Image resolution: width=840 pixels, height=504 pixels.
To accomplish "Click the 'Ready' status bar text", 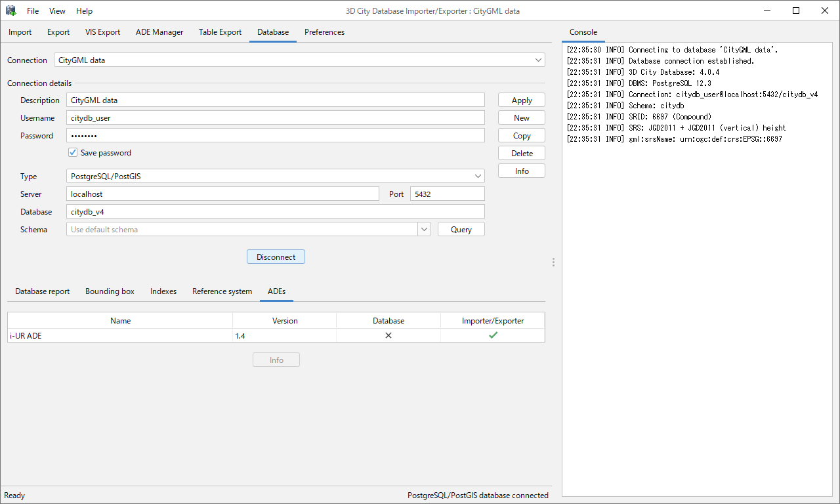I will click(14, 495).
